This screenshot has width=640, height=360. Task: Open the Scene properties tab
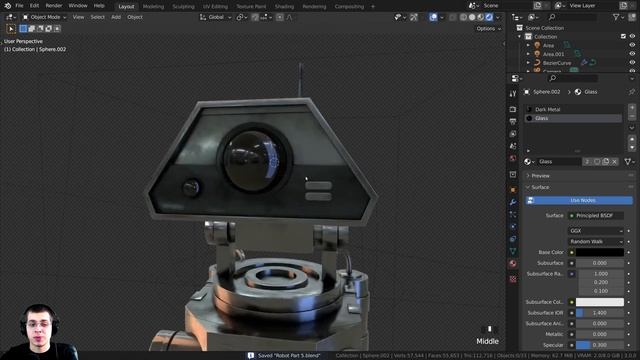tap(513, 146)
